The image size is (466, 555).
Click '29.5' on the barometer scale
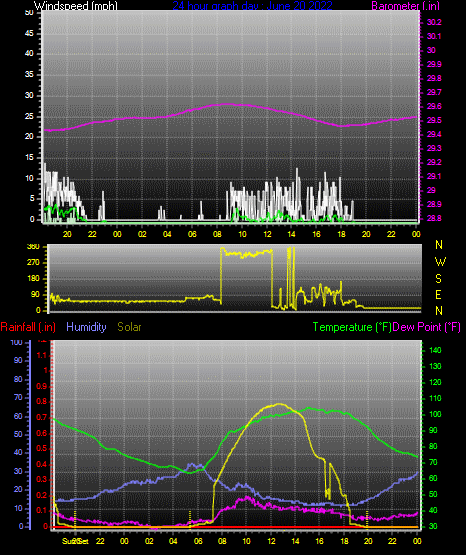point(434,120)
